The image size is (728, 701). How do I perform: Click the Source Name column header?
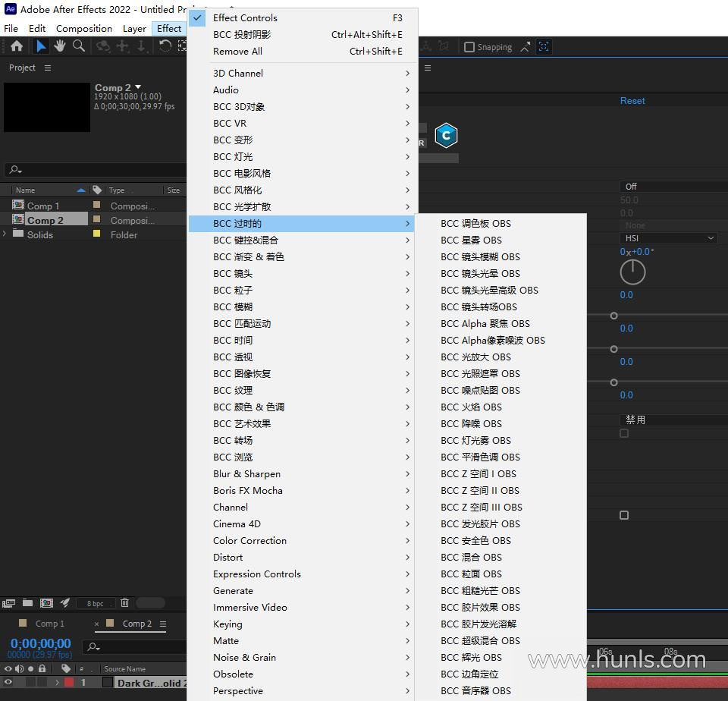(125, 669)
